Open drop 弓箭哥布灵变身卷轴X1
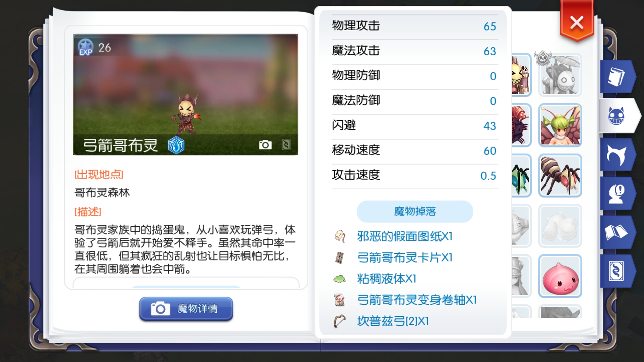Screen dimensions: 644x362 pyautogui.click(x=417, y=300)
